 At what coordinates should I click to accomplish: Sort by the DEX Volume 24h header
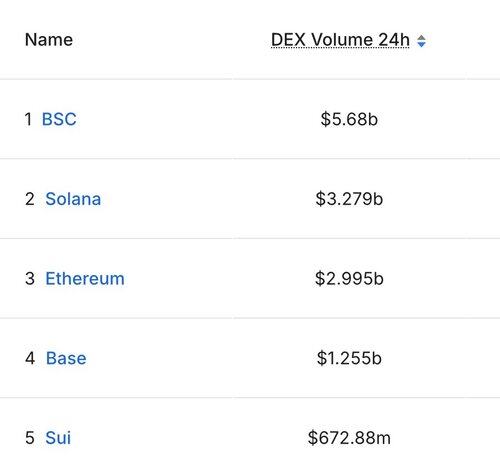(x=340, y=40)
